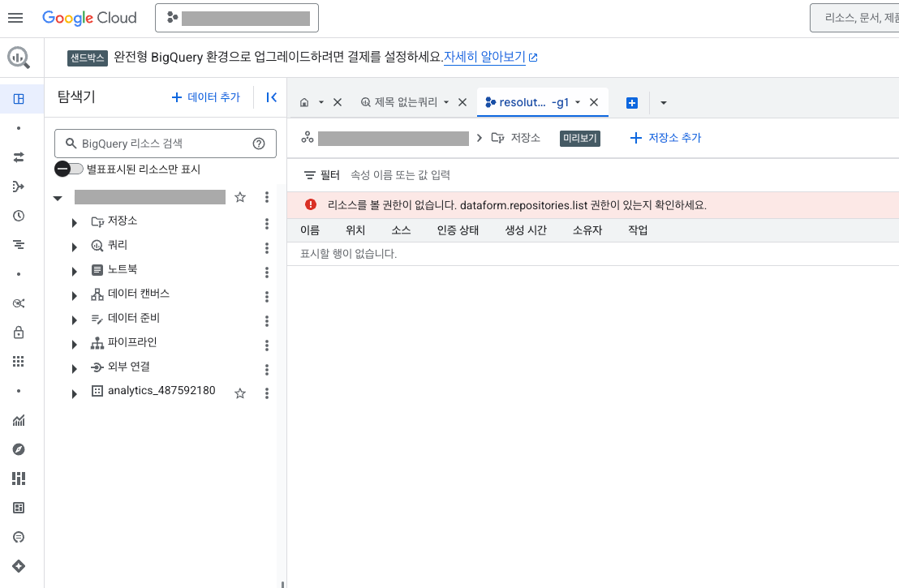Screen dimensions: 899x588
Task: Close the resolut... -g1 tab
Action: tap(593, 102)
